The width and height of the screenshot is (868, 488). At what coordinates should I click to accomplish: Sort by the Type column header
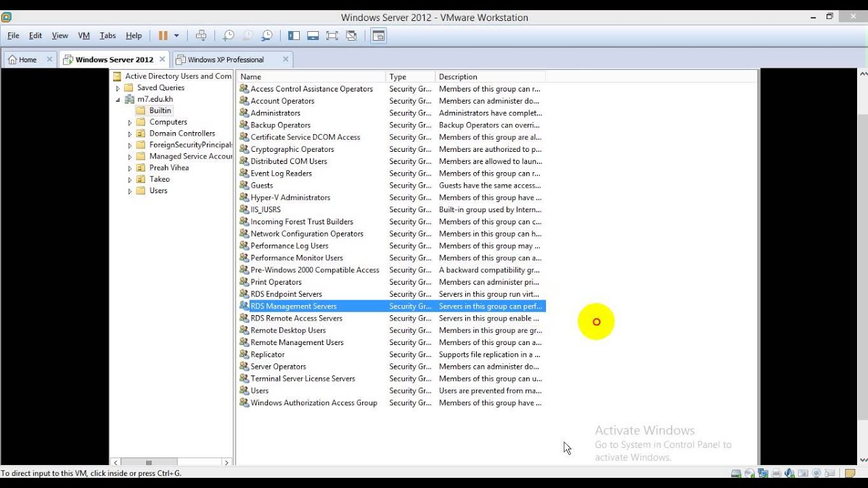pyautogui.click(x=410, y=77)
